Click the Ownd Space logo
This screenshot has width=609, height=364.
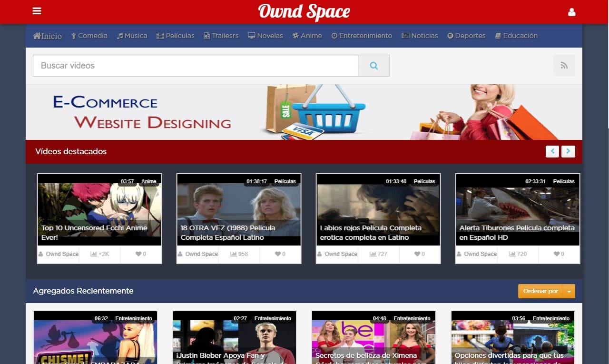click(304, 12)
